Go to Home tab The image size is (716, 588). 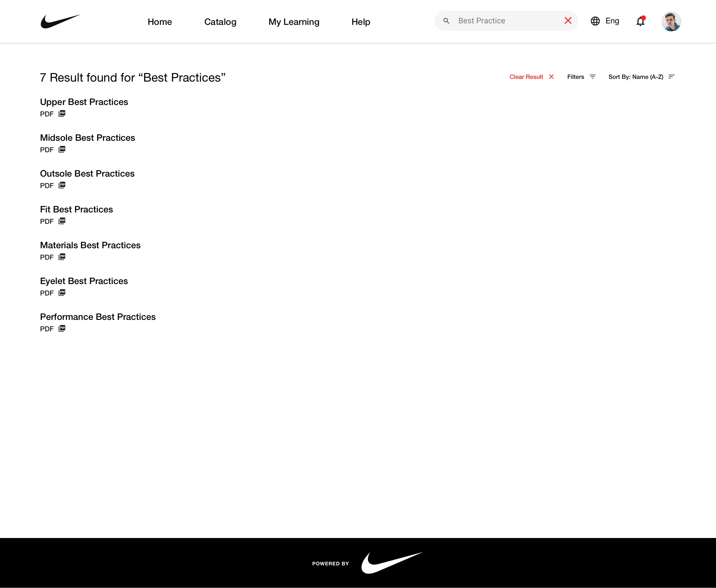(x=160, y=22)
